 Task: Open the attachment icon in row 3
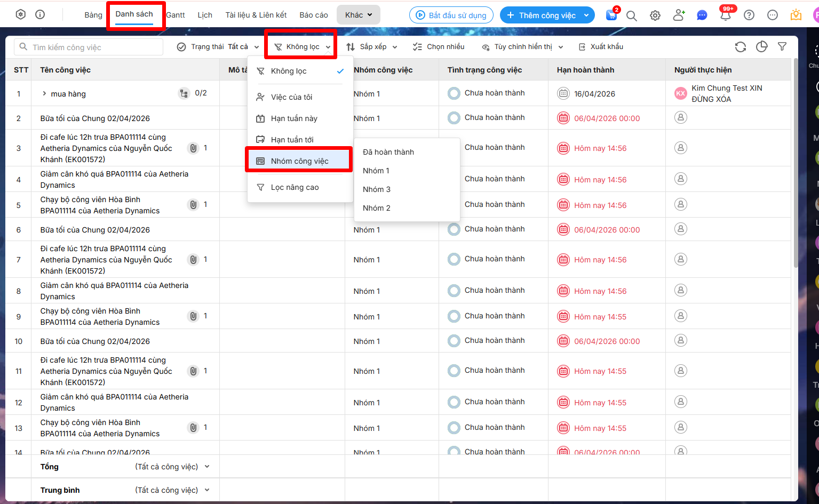click(x=194, y=148)
